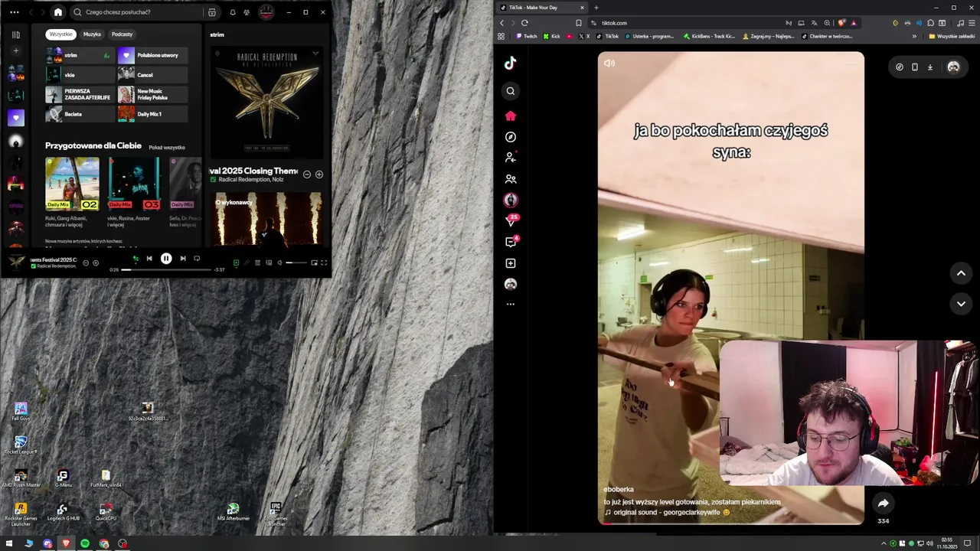Open TikTok search icon
This screenshot has height=551, width=980.
[511, 91]
